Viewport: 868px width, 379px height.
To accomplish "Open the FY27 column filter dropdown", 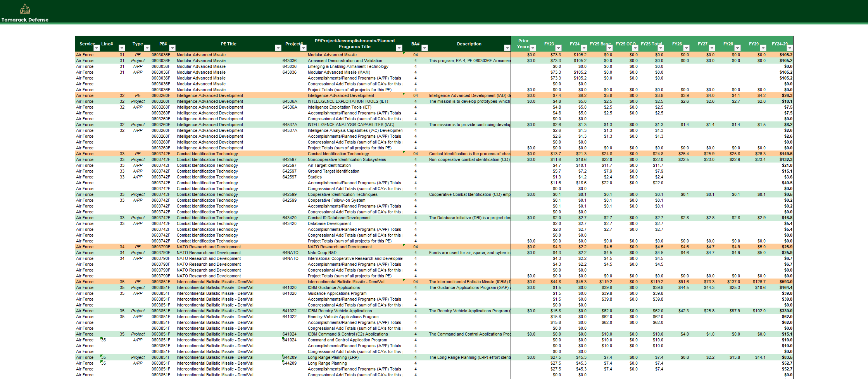I will coord(712,48).
